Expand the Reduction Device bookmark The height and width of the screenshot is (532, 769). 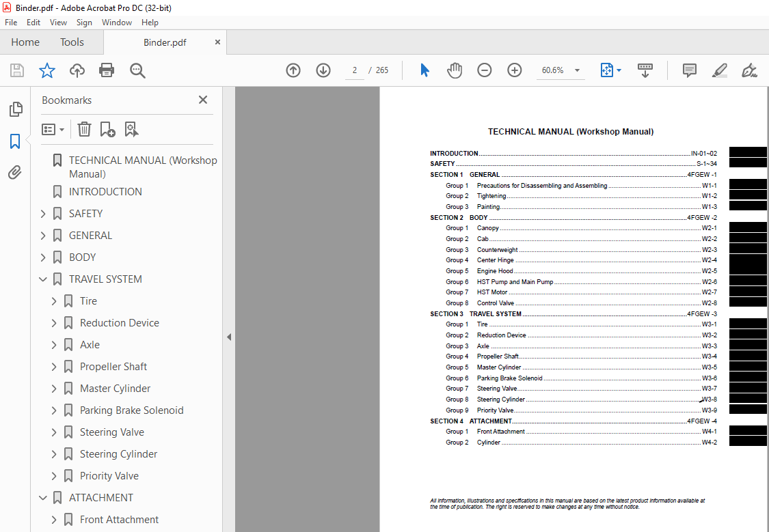click(x=54, y=323)
